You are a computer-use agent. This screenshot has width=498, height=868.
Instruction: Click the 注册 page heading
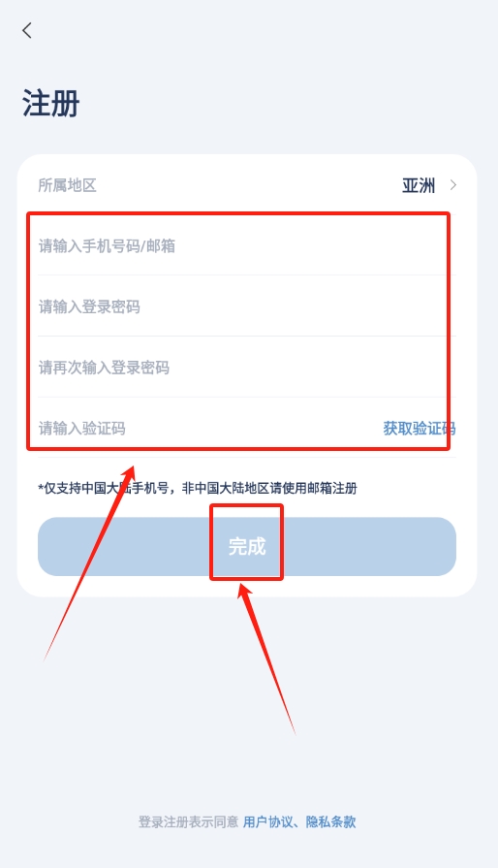coord(50,103)
